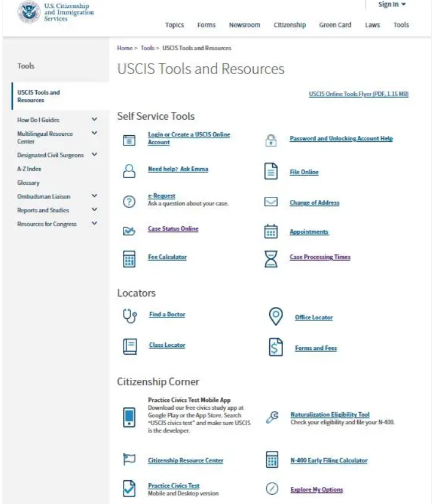Viewport: 433px width, 504px height.
Task: Go to Tools breadcrumb link
Action: pyautogui.click(x=147, y=48)
